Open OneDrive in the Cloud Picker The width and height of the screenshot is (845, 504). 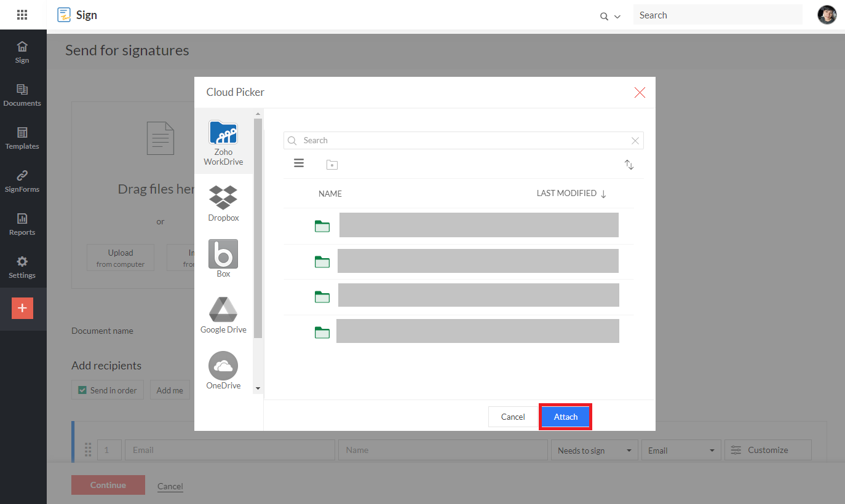point(223,370)
